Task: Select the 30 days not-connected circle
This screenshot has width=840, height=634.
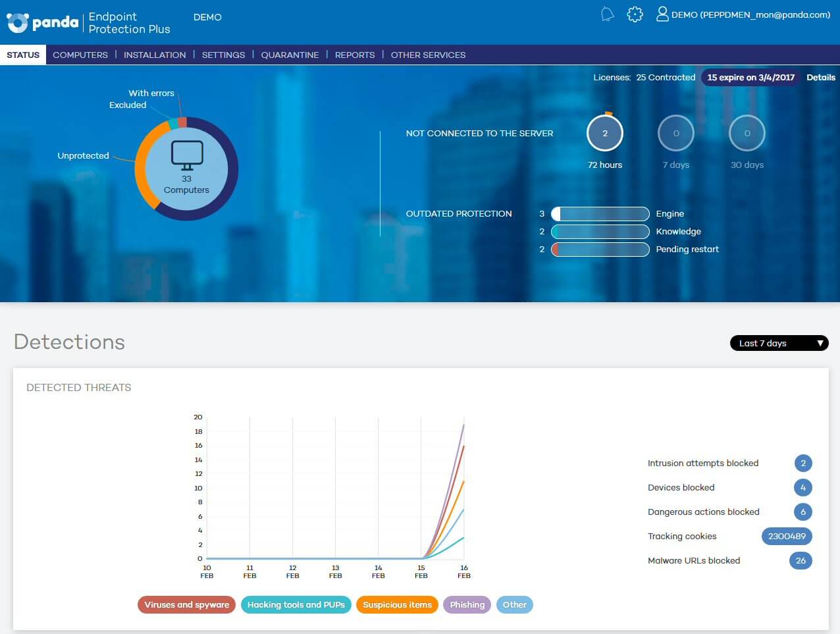Action: point(747,133)
